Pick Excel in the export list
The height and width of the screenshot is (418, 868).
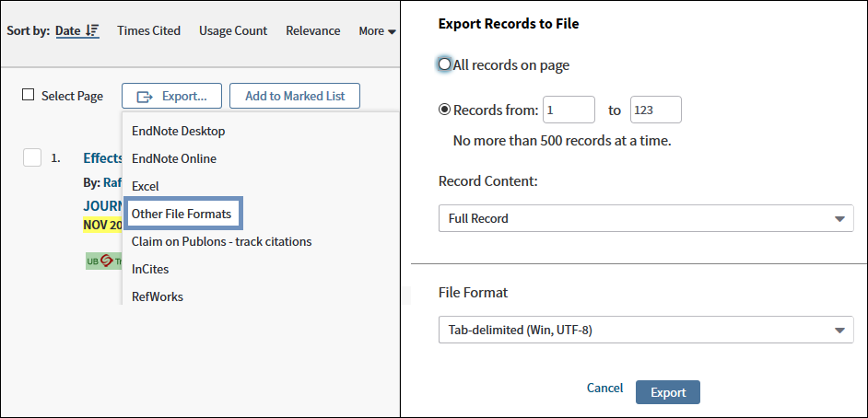click(x=146, y=186)
